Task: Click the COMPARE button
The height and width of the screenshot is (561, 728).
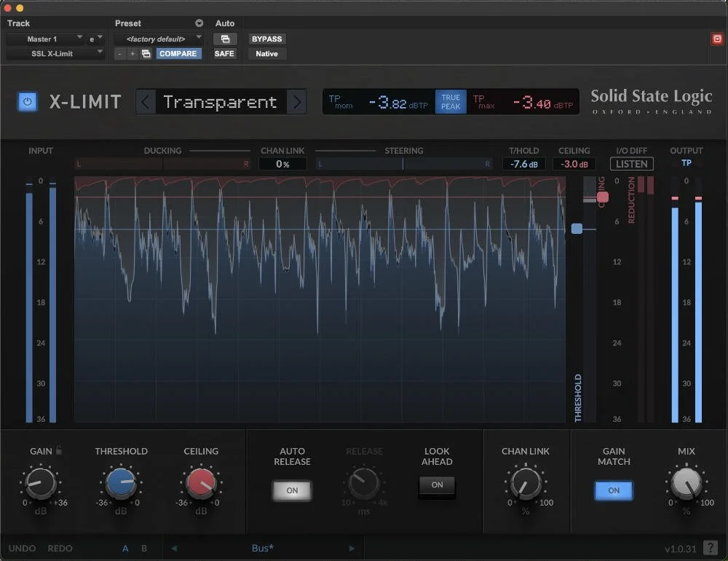Action: point(178,53)
